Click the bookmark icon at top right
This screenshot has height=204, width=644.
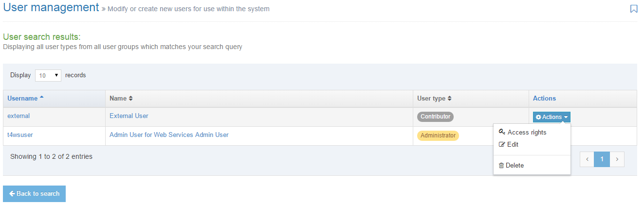click(633, 9)
